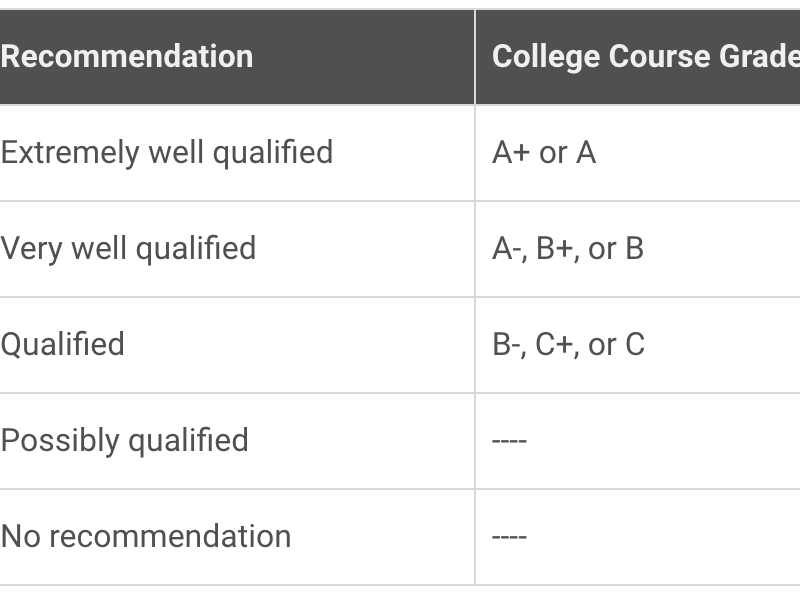Click the A+ or A grade cell
This screenshot has width=800, height=596.
click(638, 153)
